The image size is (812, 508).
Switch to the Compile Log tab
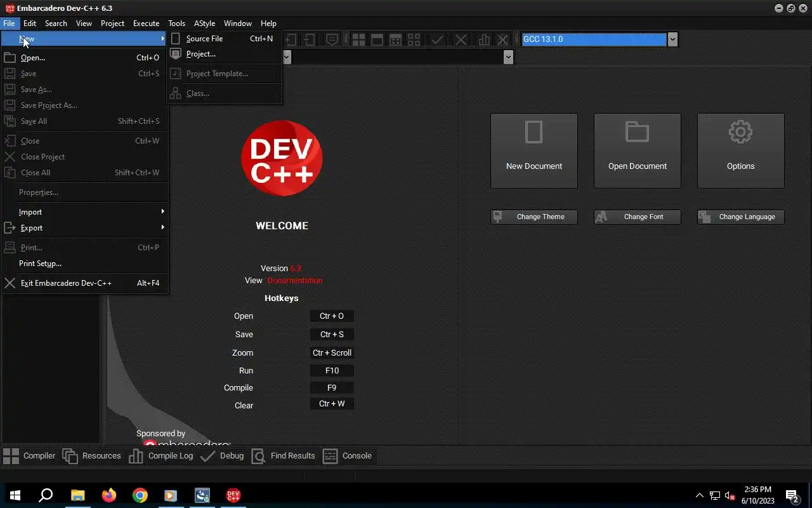(160, 455)
